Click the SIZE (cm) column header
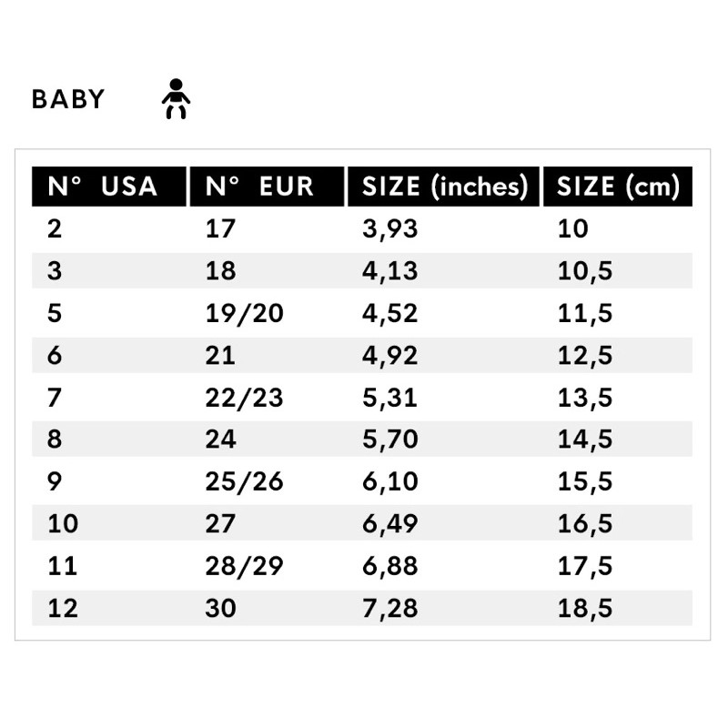The image size is (728, 728). [x=618, y=187]
